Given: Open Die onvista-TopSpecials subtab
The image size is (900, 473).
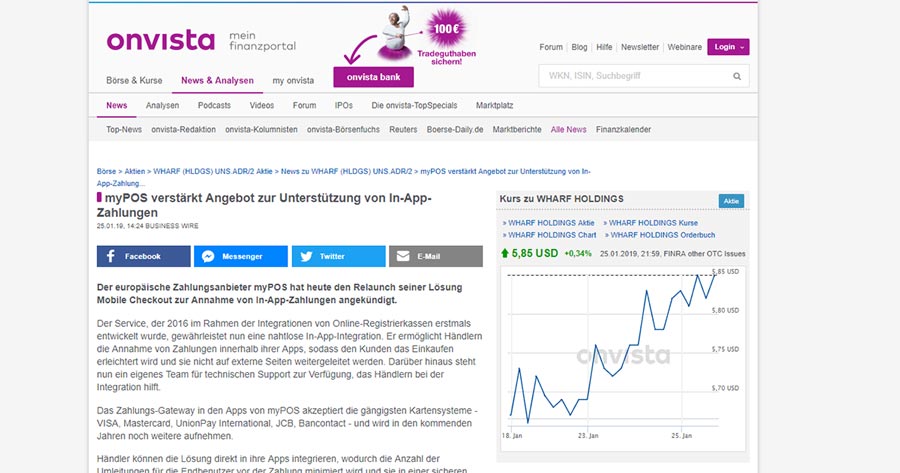Looking at the screenshot, I should coord(414,106).
